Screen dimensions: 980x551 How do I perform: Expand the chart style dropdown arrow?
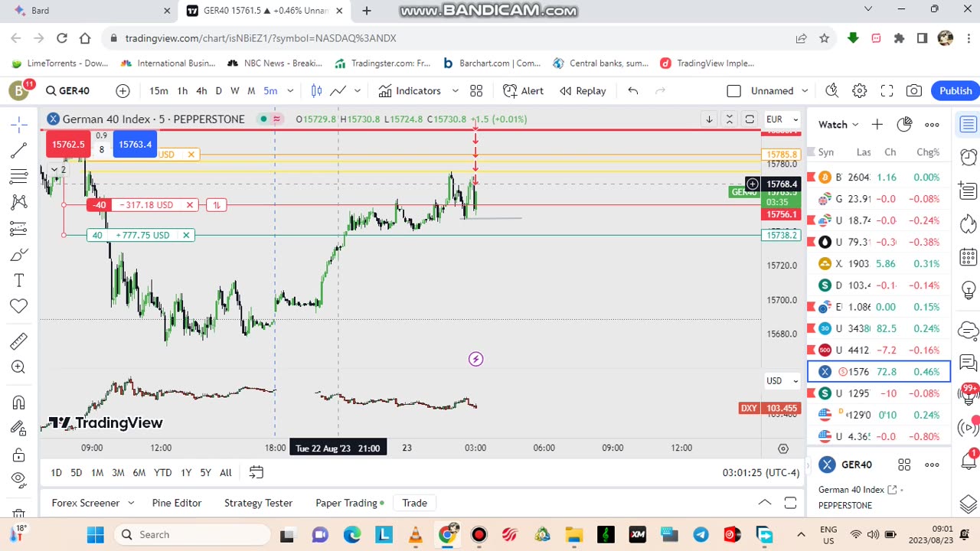pyautogui.click(x=357, y=90)
